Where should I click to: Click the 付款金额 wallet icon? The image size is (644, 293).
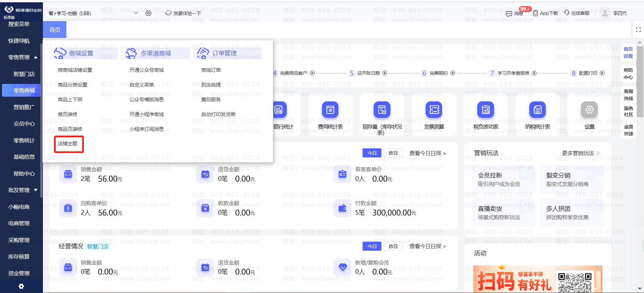342,208
